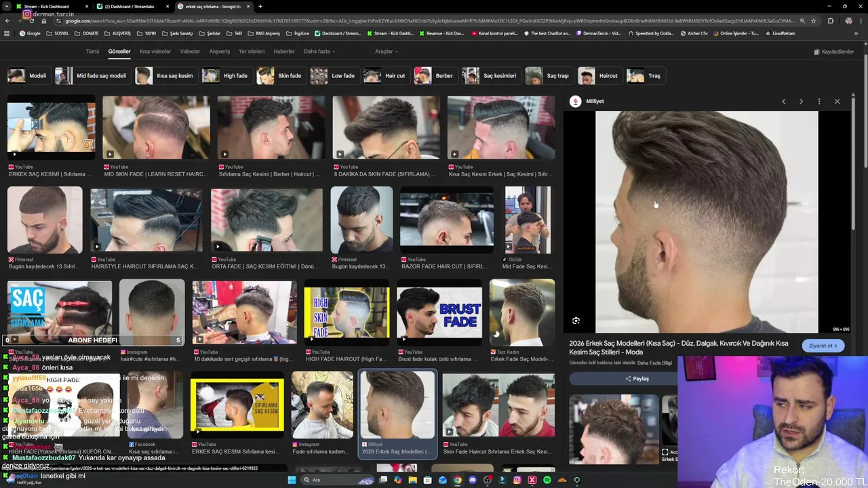Viewport: 868px width, 488px height.
Task: Open Spotify from the taskbar
Action: coord(547,480)
